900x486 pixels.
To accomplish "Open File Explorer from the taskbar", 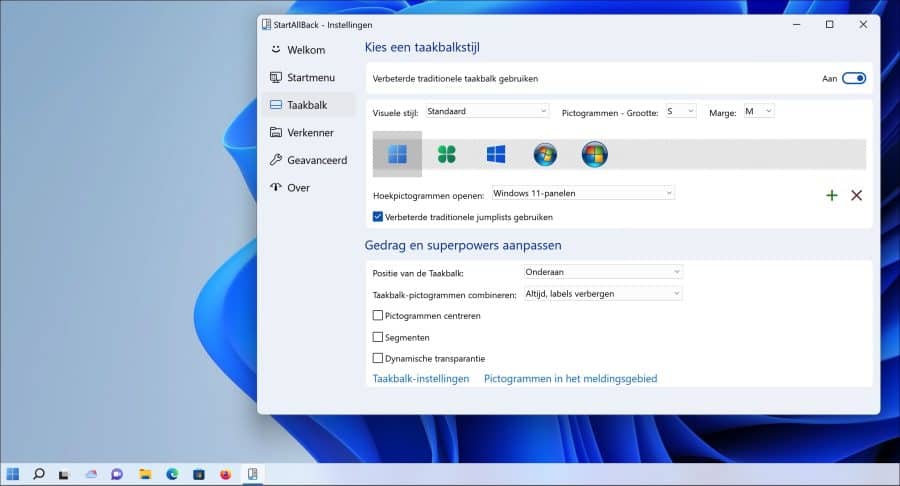I will [x=145, y=474].
